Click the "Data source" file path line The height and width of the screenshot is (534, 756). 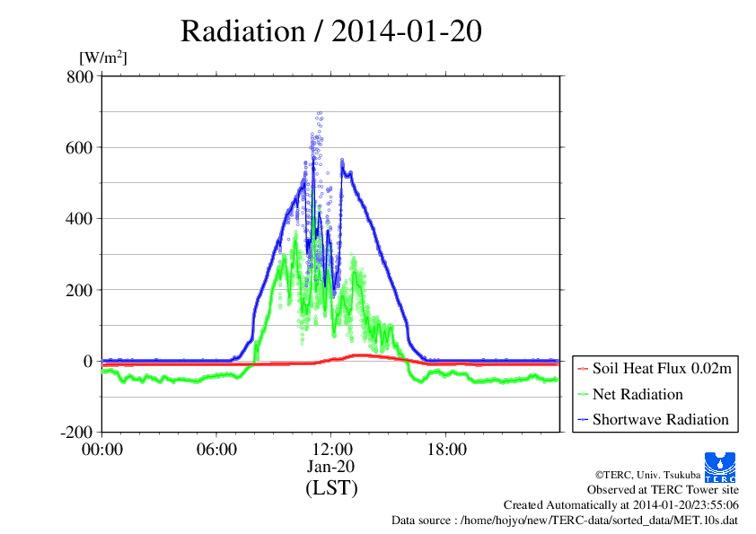click(565, 520)
